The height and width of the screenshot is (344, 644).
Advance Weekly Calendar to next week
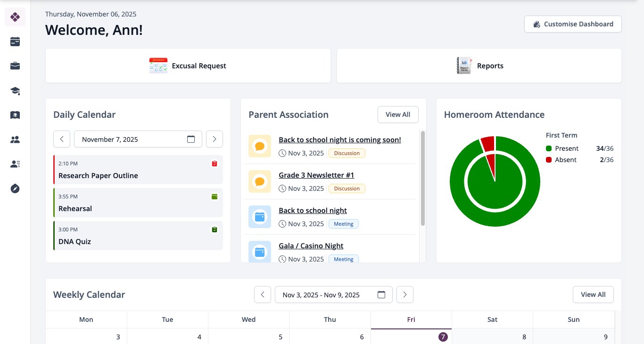tap(405, 295)
